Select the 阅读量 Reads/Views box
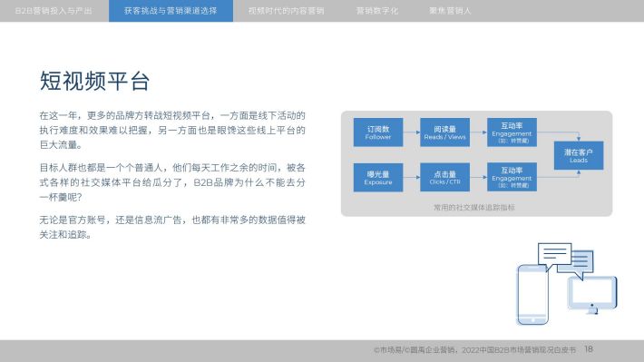The image size is (644, 362). point(444,132)
